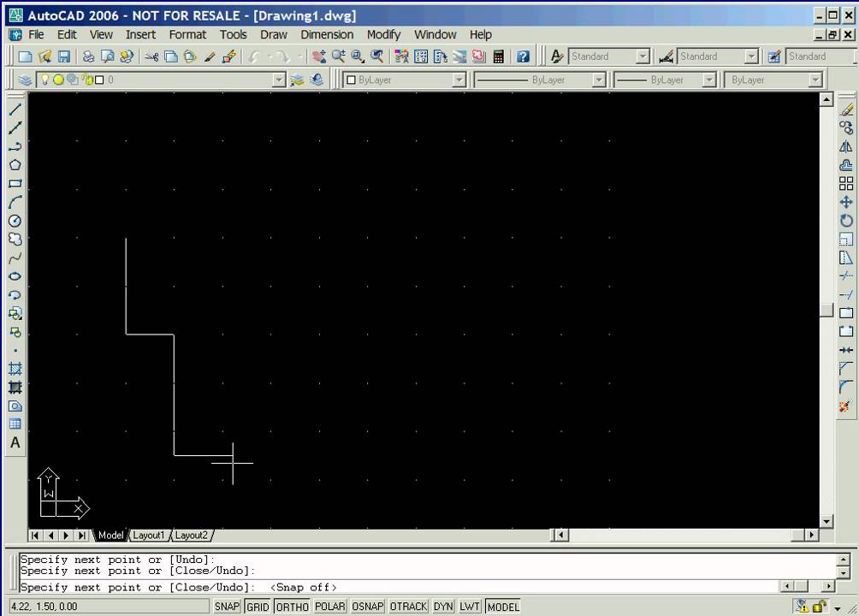Open the Dimension menu
859x616 pixels.
coord(327,34)
